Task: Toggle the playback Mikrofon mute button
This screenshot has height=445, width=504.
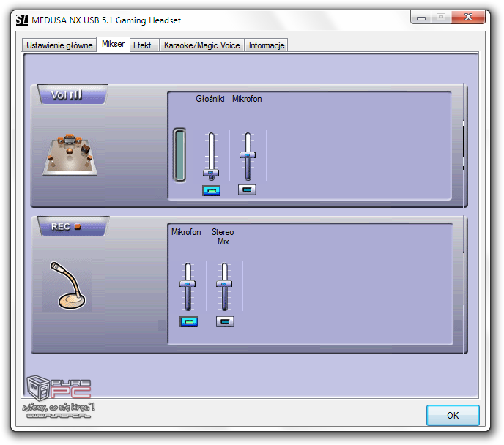Action: pyautogui.click(x=247, y=190)
